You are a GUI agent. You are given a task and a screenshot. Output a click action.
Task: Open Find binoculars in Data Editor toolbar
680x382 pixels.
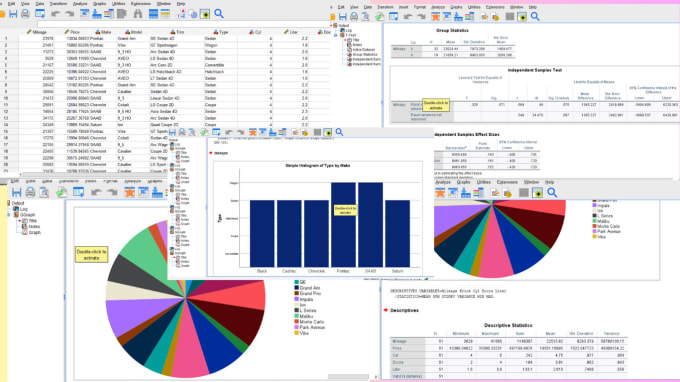click(137, 14)
